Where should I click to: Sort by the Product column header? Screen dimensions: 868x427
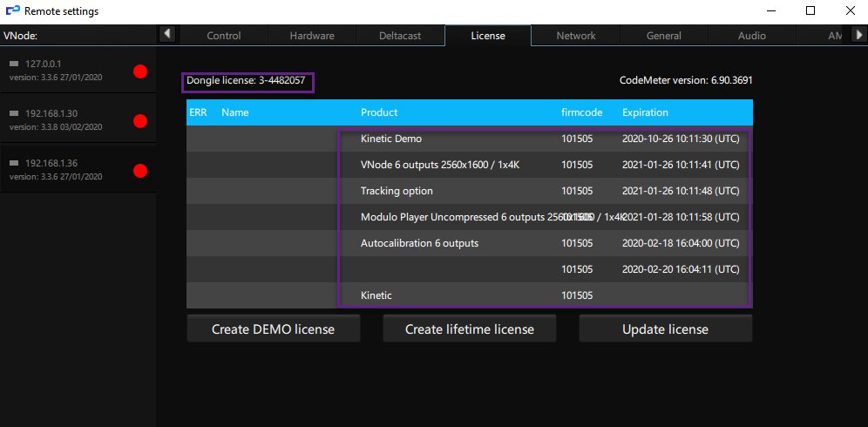pyautogui.click(x=379, y=112)
